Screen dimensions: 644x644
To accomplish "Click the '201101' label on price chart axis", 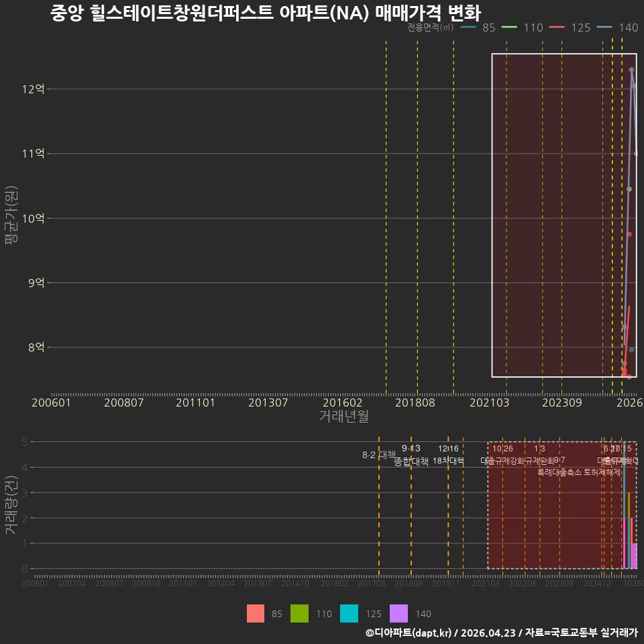I will [195, 402].
